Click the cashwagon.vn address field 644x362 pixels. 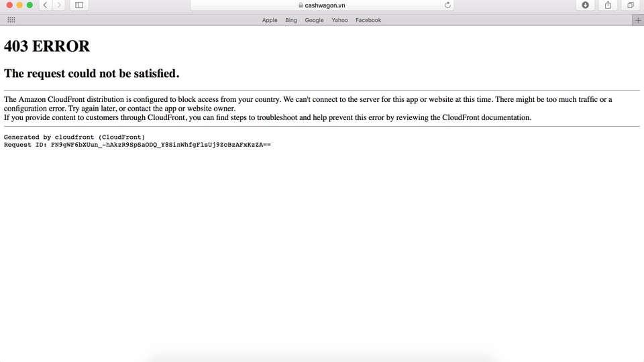point(322,5)
